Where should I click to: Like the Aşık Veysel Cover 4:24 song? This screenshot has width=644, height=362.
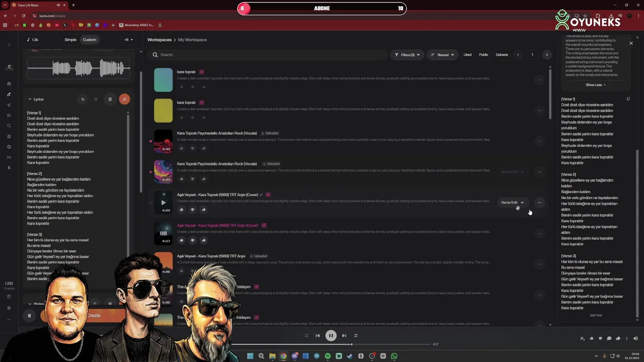point(181,210)
